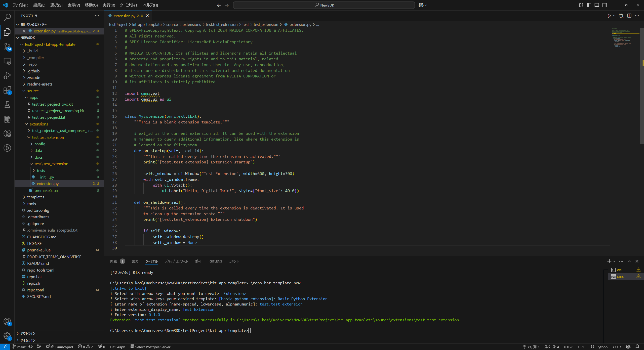Screen dimensions: 644x350
Task: Toggle the bottom panel visibility control
Action: [x=597, y=5]
